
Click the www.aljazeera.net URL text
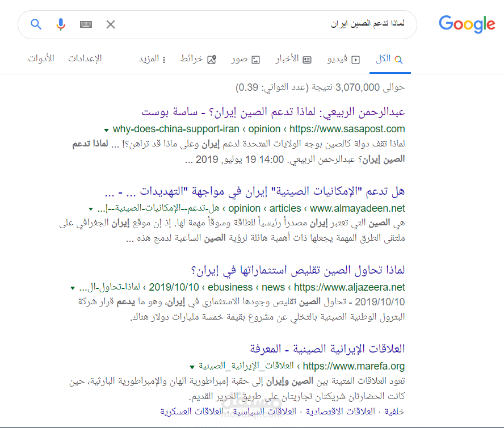pos(350,287)
